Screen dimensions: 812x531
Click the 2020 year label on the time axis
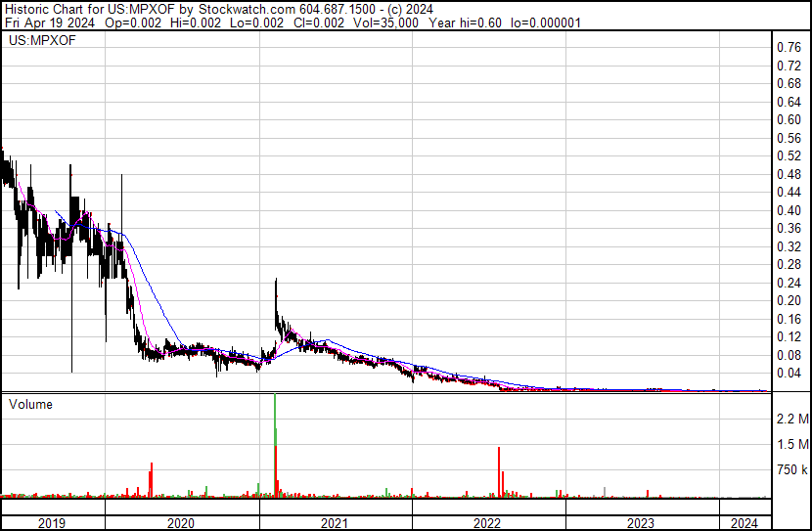(x=181, y=523)
